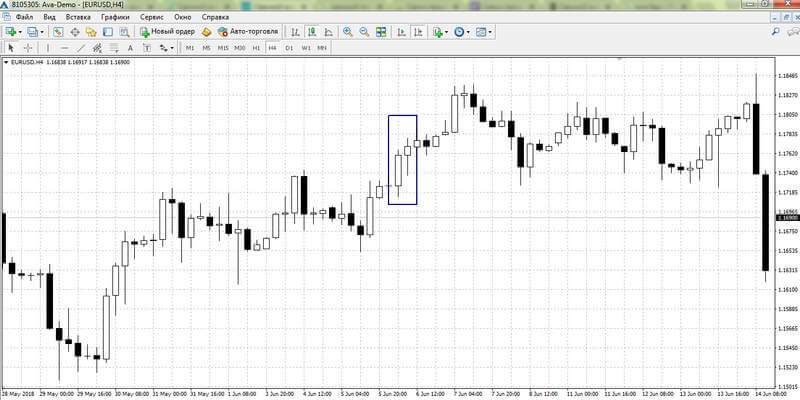Open the periodicity clock dropdown

pos(467,32)
